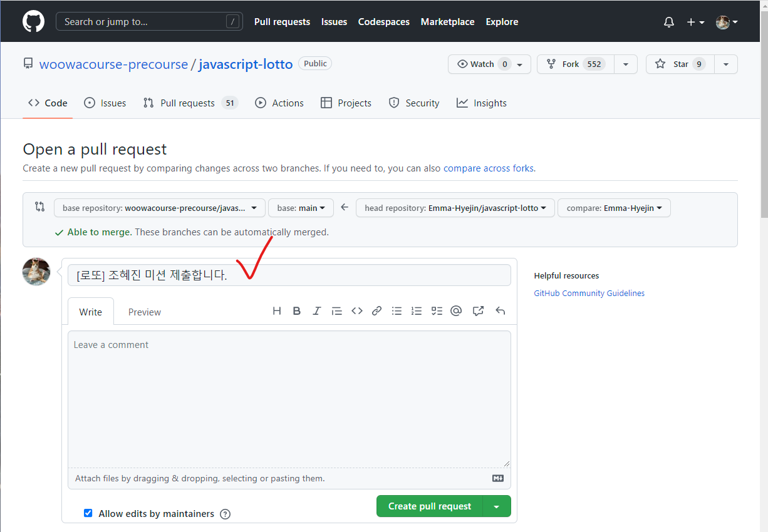Apply bold formatting icon
Viewport: 768px width, 532px height.
coord(297,310)
